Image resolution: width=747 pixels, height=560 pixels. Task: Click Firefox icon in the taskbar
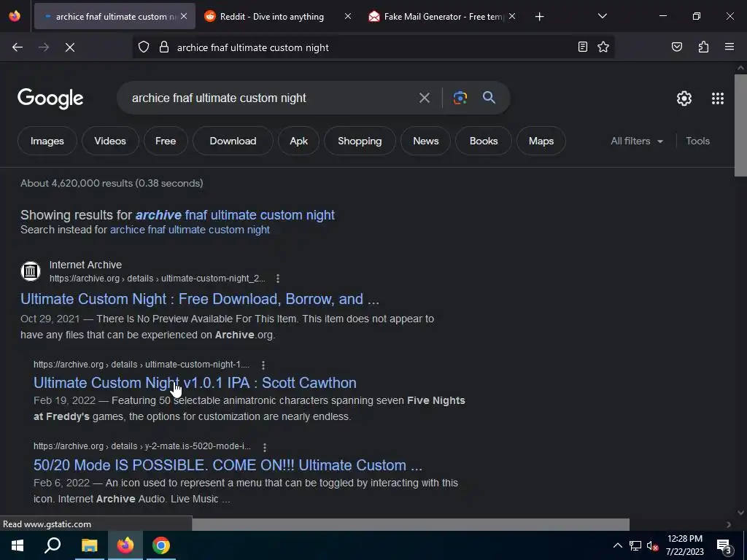click(125, 545)
